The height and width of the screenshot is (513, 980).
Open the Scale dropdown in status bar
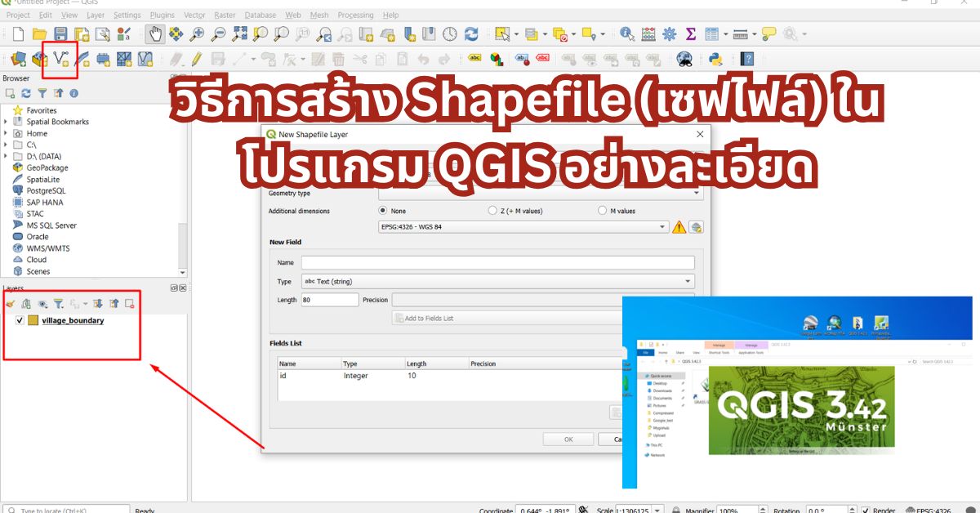tap(657, 511)
